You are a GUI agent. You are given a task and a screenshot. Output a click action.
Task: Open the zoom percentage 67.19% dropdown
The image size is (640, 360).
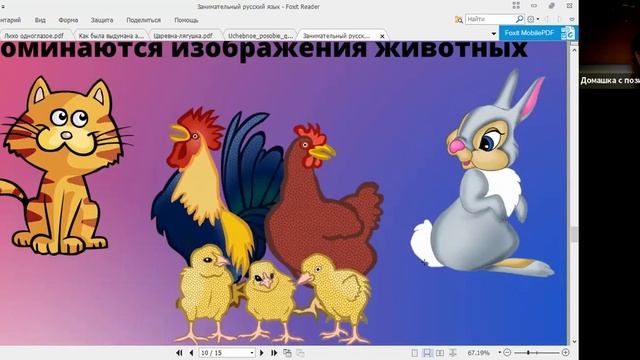click(x=499, y=353)
